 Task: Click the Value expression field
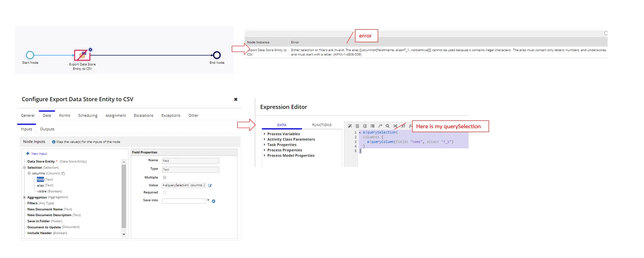184,185
